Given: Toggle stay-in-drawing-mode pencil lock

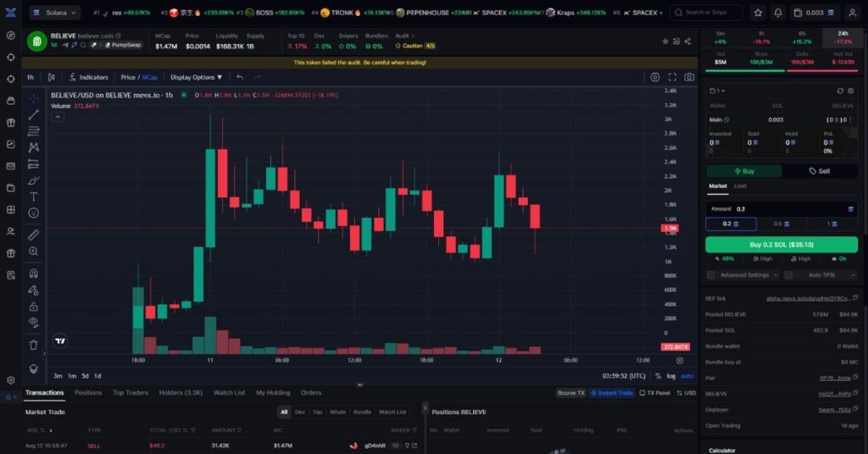Looking at the screenshot, I should click(33, 290).
